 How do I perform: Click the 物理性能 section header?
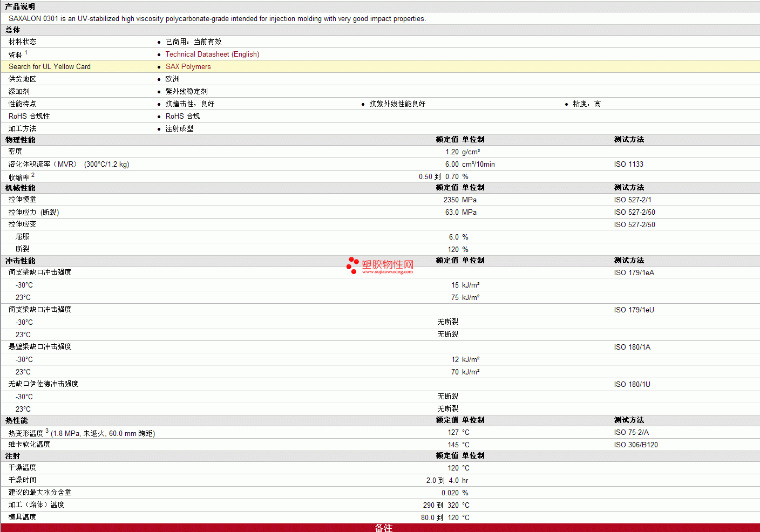[x=20, y=140]
